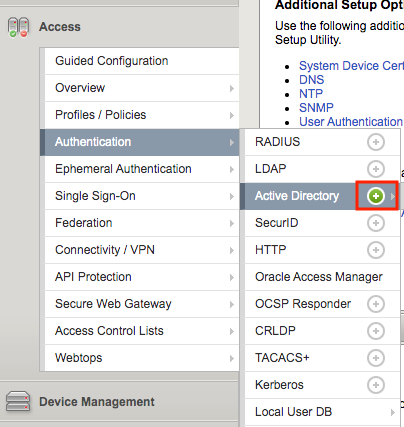
Task: Click the create icon next to LDAP
Action: coord(376,169)
